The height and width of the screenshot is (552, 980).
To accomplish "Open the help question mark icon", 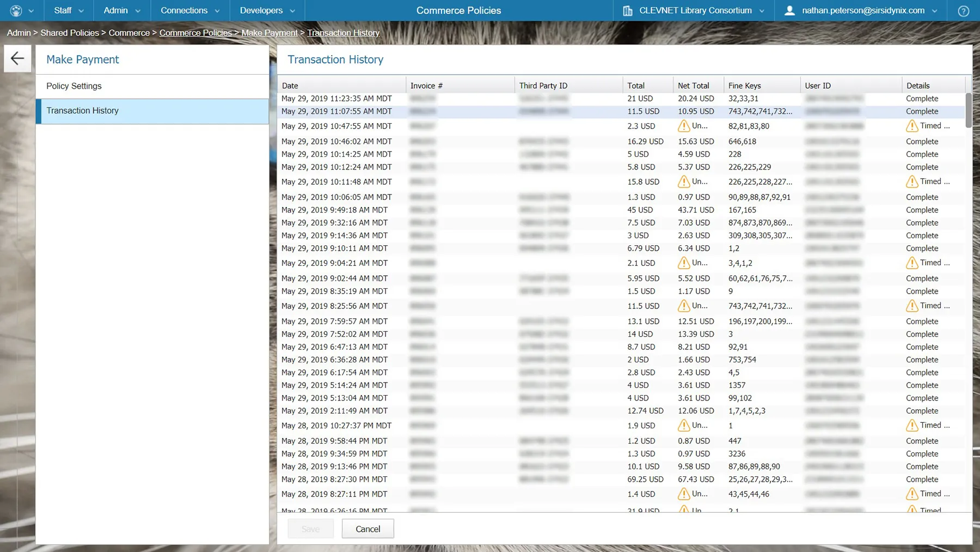I will click(963, 11).
